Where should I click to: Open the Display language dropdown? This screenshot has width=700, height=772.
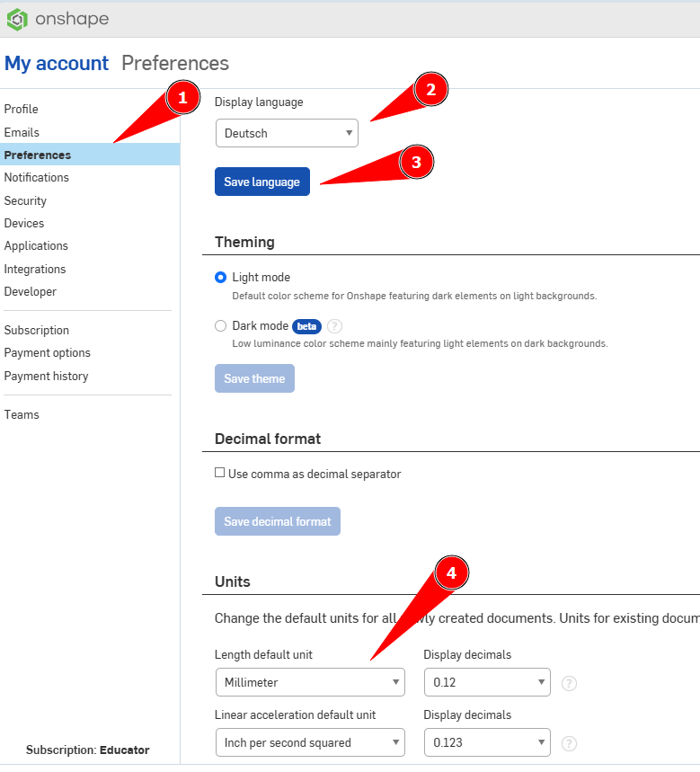click(x=287, y=133)
